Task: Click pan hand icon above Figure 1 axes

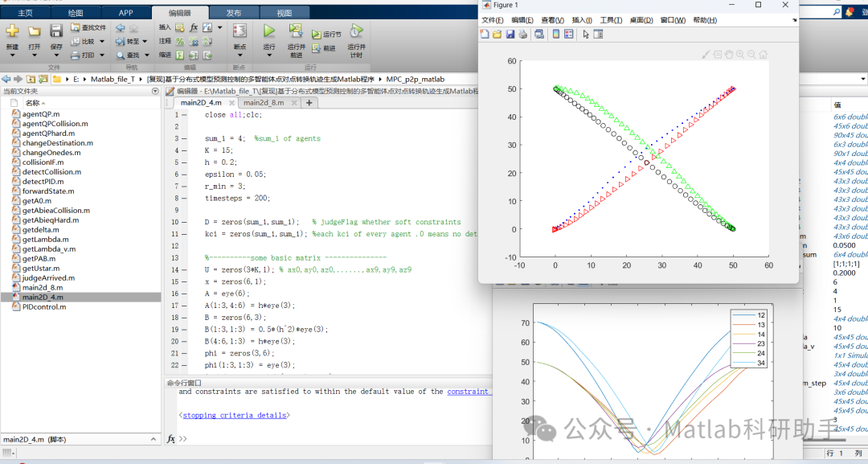Action: tap(728, 54)
